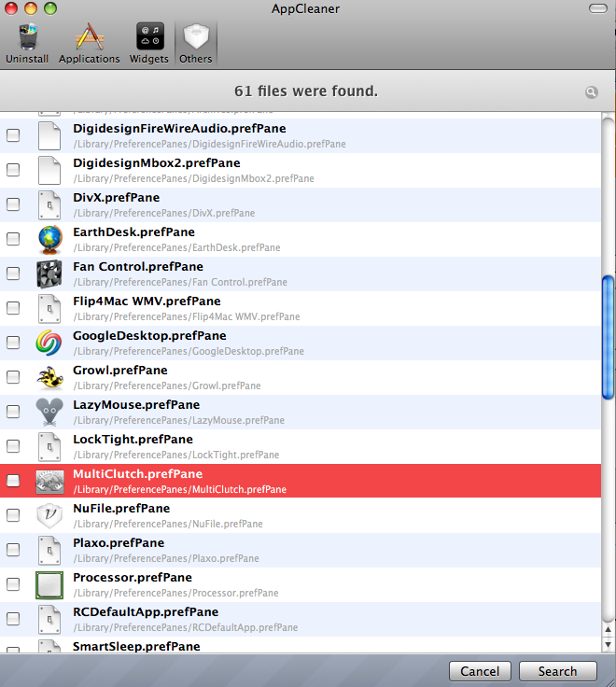This screenshot has width=616, height=687.
Task: Click the Plaxo file icon
Action: tap(49, 551)
